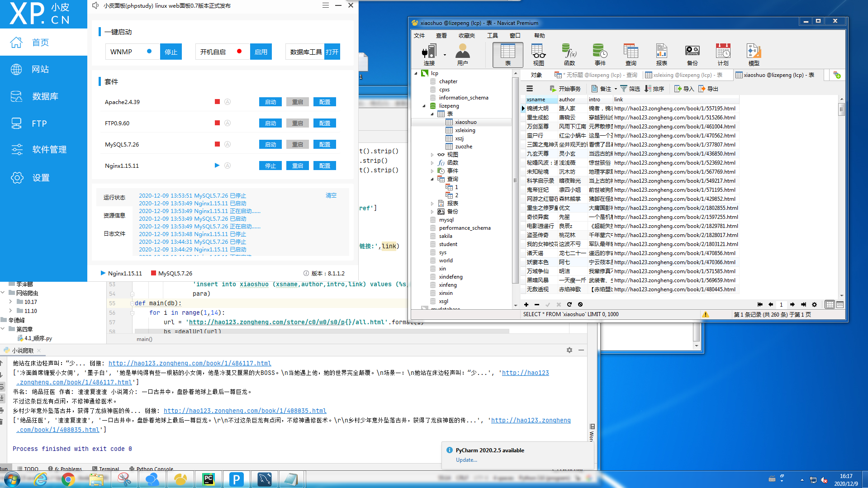
Task: Stop WNMP with the 停止 button
Action: click(171, 52)
